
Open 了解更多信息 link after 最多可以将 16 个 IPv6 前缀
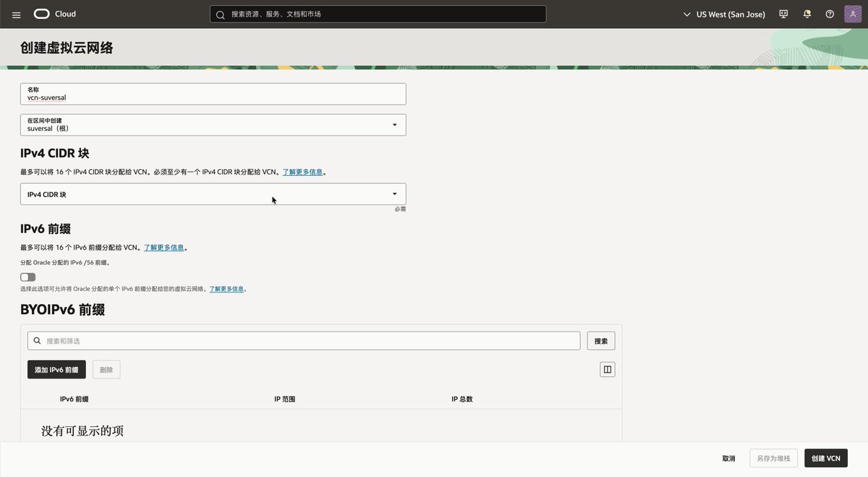pyautogui.click(x=164, y=248)
